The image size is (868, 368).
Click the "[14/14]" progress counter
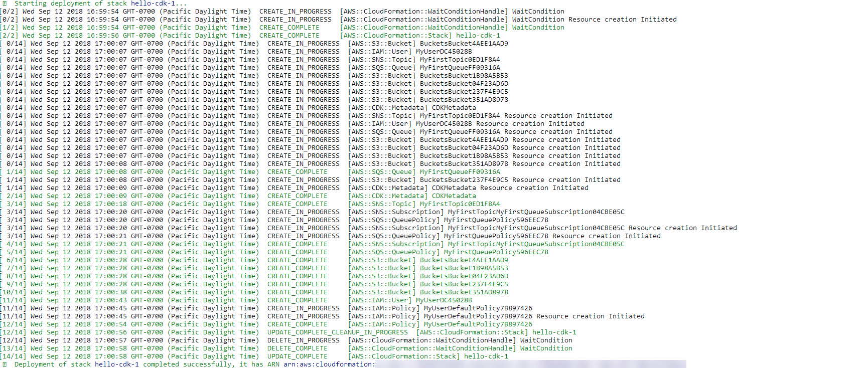pos(13,356)
